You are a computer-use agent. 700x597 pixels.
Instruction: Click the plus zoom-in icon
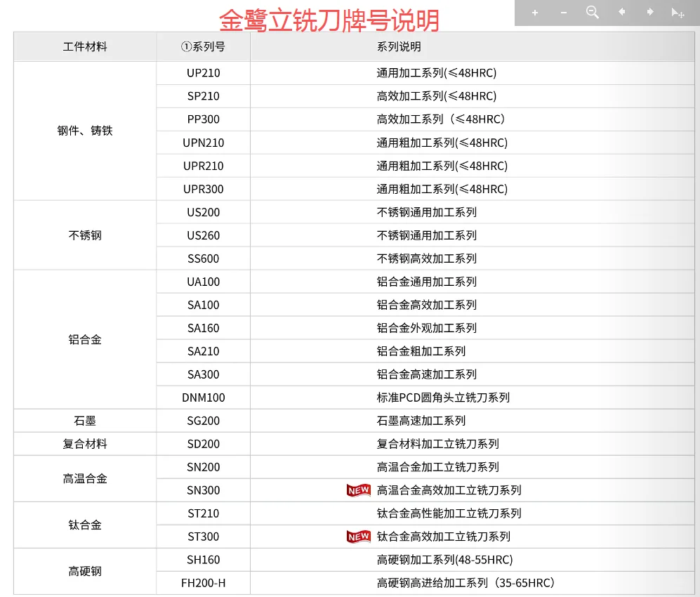click(x=535, y=12)
